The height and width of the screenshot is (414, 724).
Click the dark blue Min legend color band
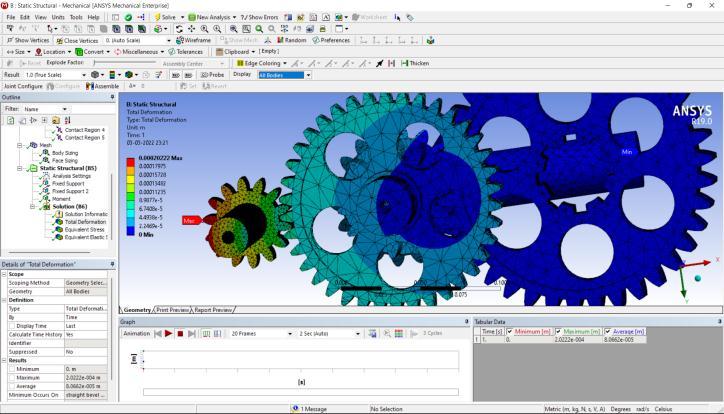click(x=131, y=230)
